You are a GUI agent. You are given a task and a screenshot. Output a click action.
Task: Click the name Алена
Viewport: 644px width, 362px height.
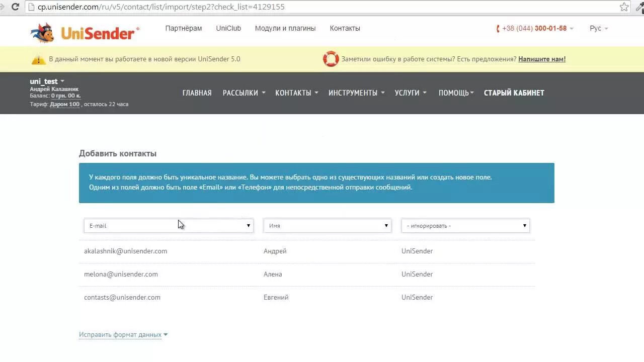pyautogui.click(x=273, y=275)
